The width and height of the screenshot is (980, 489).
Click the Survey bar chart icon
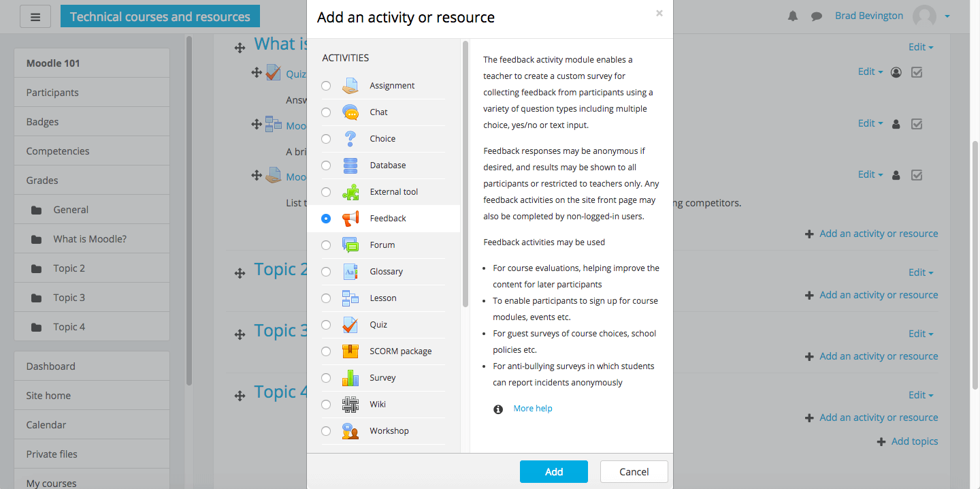(x=350, y=378)
